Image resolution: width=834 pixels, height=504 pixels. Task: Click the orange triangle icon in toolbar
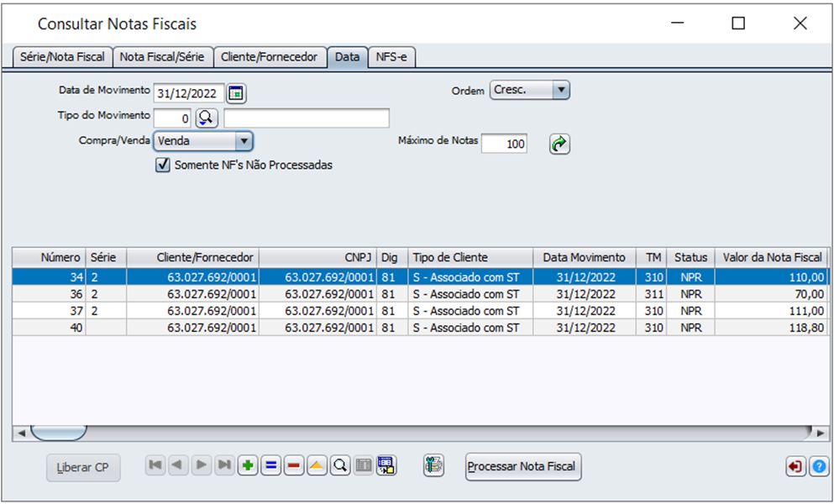click(x=317, y=465)
